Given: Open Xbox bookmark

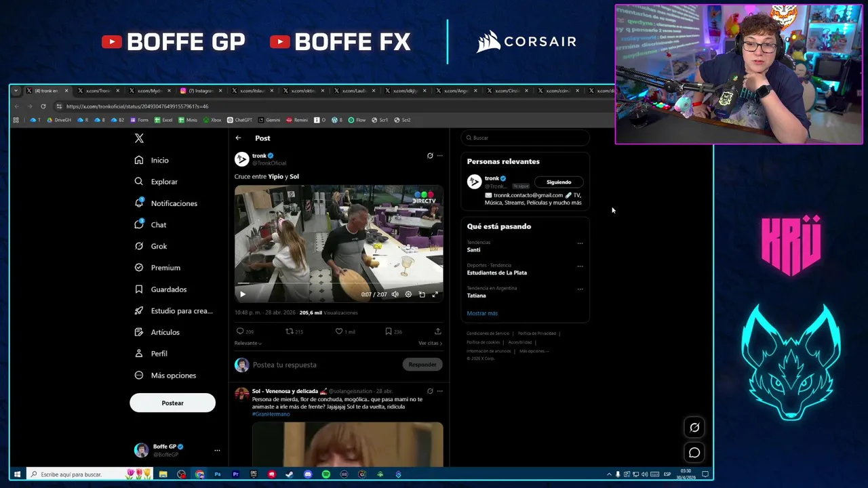Looking at the screenshot, I should click(212, 120).
